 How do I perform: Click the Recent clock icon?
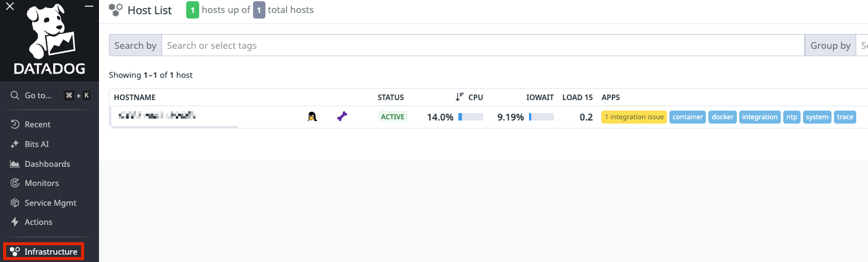(15, 124)
